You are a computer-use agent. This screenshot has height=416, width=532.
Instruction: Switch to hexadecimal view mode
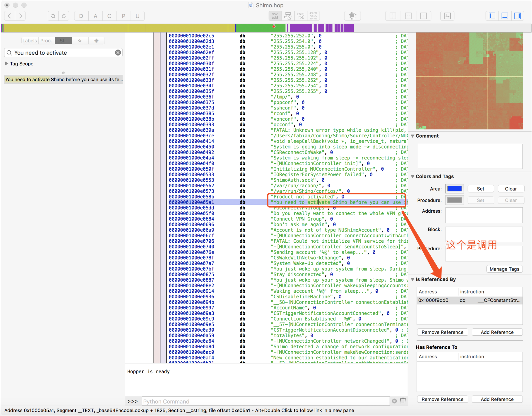313,16
